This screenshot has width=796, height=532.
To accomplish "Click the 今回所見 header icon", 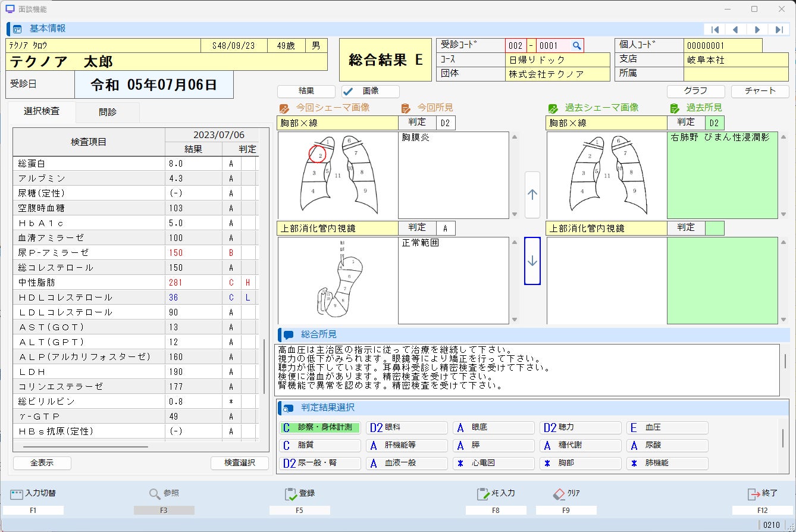I will [x=406, y=108].
